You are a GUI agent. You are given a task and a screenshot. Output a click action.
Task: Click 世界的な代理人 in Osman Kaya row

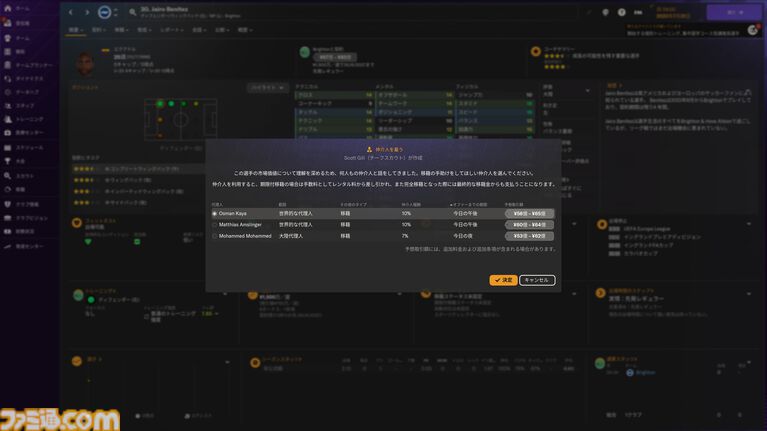point(295,214)
